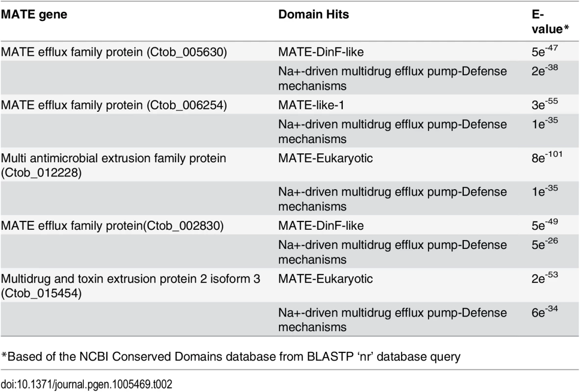Screen dimensions: 580x392
Task: Click the Domain Hits column header
Action: (x=313, y=14)
